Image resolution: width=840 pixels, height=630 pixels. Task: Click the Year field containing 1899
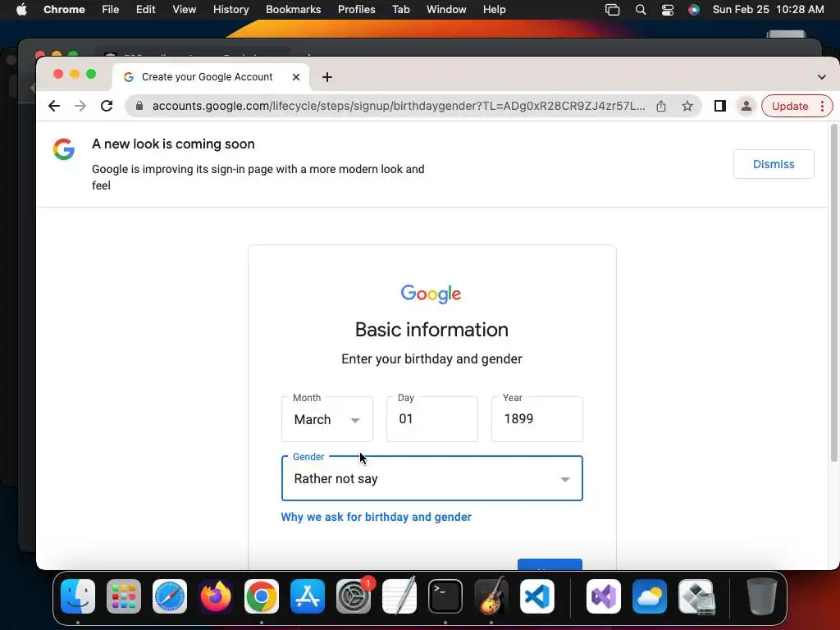coord(536,419)
